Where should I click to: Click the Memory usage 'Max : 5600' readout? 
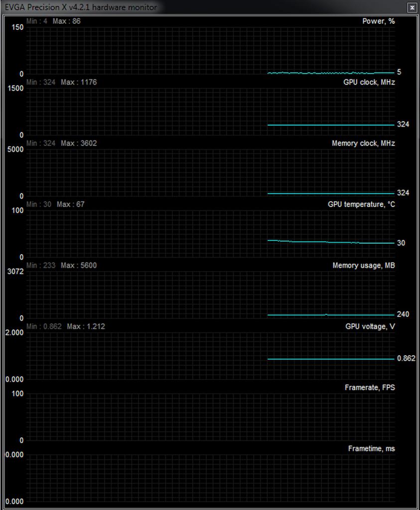pos(79,265)
